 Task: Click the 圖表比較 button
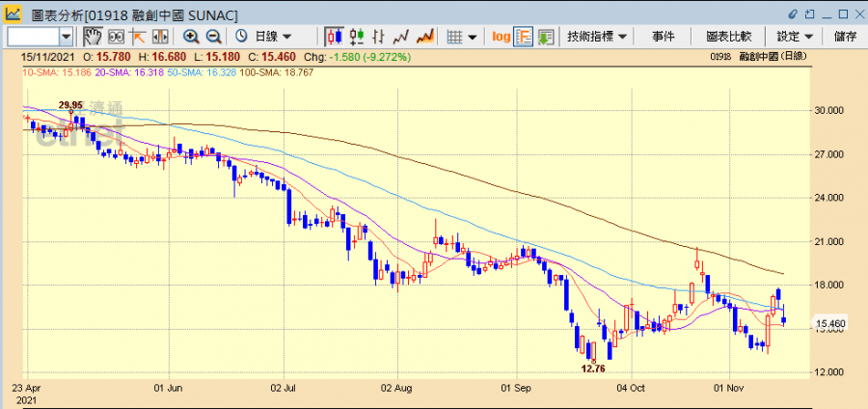728,36
